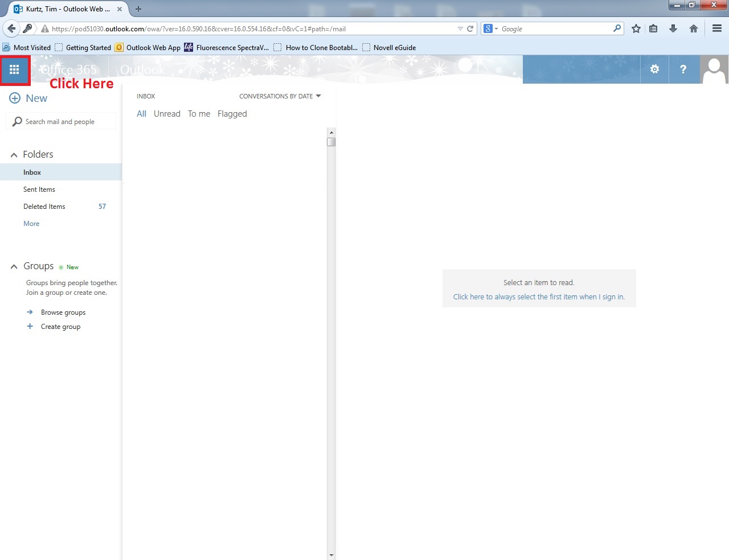Open the Firefox hamburger menu
Image resolution: width=729 pixels, height=560 pixels.
click(716, 28)
